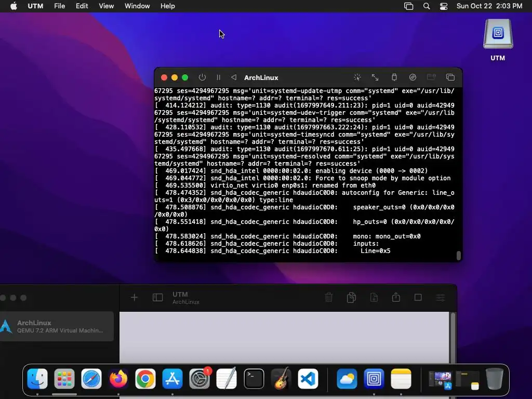This screenshot has width=532, height=399.
Task: Edit VM settings sliders icon in UTM
Action: click(x=441, y=298)
